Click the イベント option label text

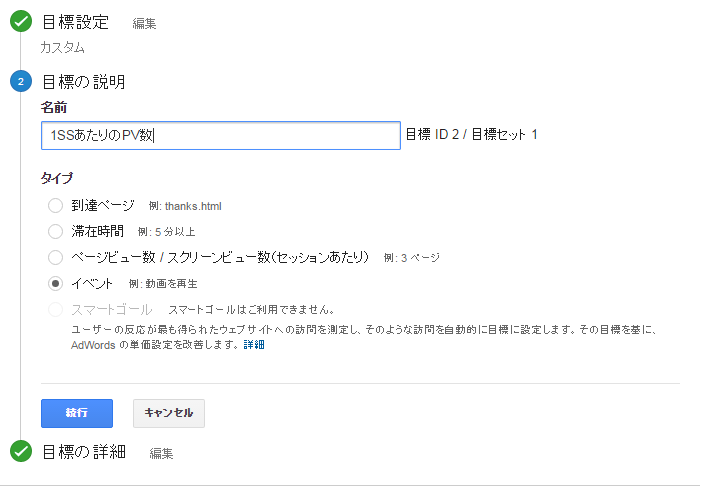click(92, 284)
